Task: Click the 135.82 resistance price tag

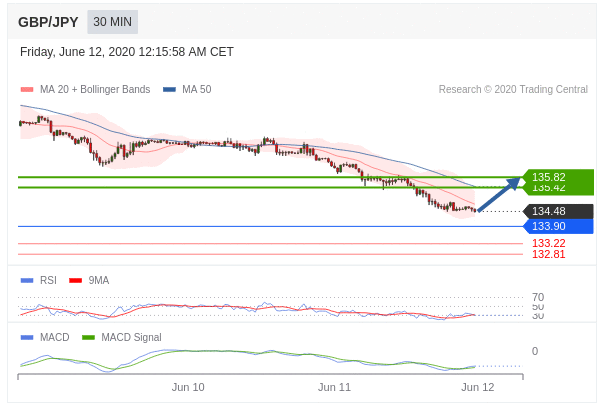Action: 558,177
